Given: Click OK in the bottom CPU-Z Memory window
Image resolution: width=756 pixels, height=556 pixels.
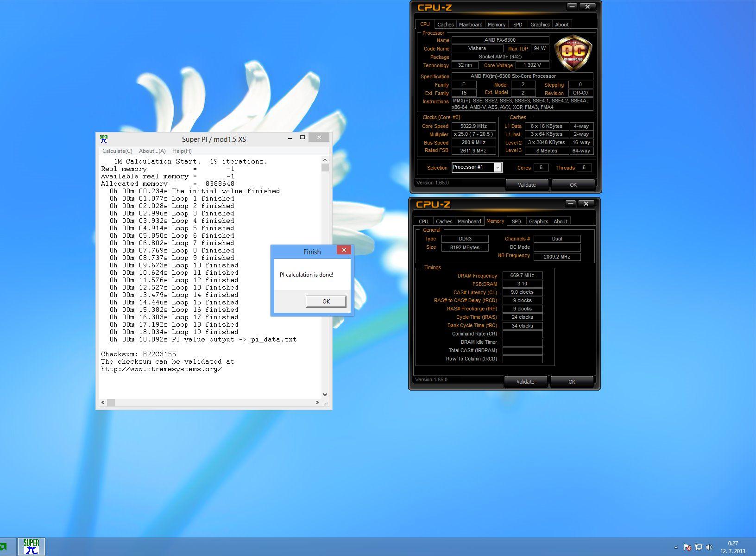Looking at the screenshot, I should [572, 382].
